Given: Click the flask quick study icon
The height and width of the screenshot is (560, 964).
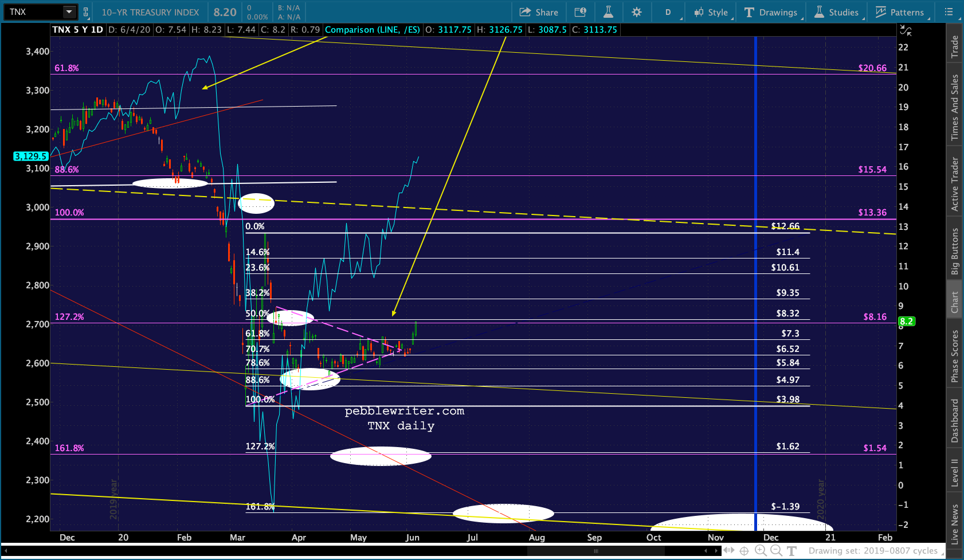Looking at the screenshot, I should (x=608, y=12).
